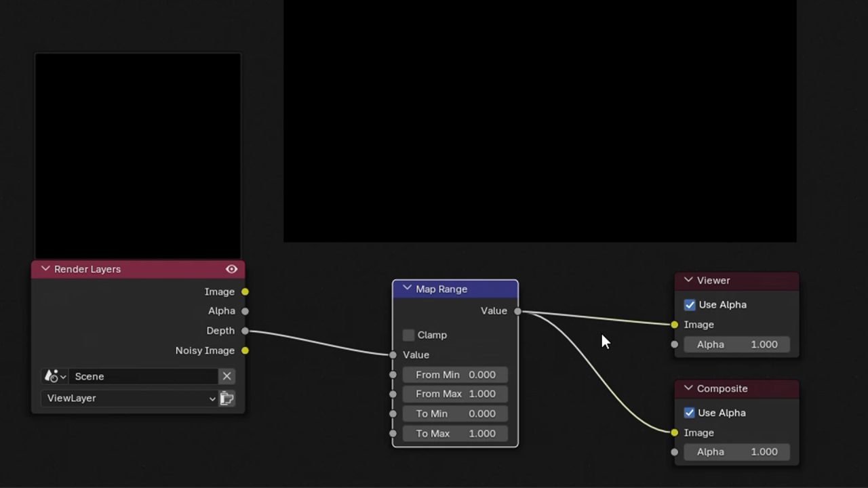Click the scene data-block icon on Render Layers node
Screen dimensions: 868x488
point(52,376)
